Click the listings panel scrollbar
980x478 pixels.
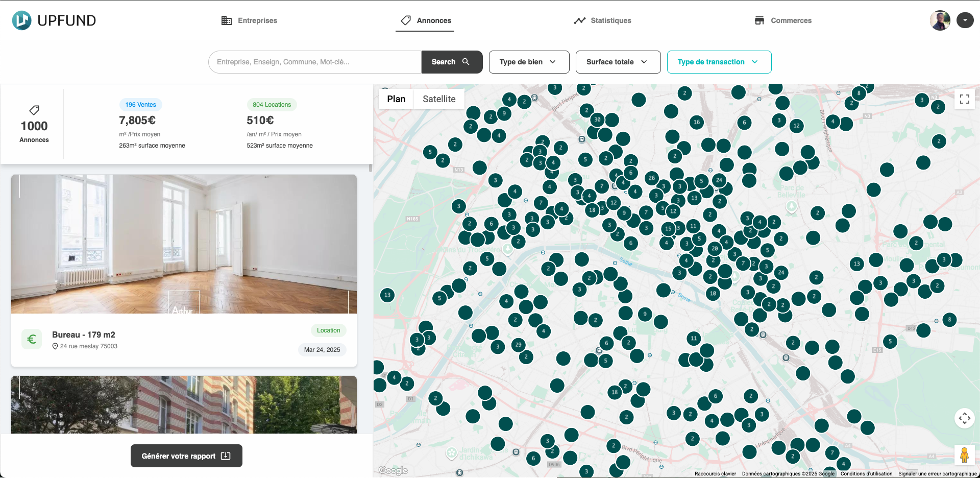(x=371, y=168)
